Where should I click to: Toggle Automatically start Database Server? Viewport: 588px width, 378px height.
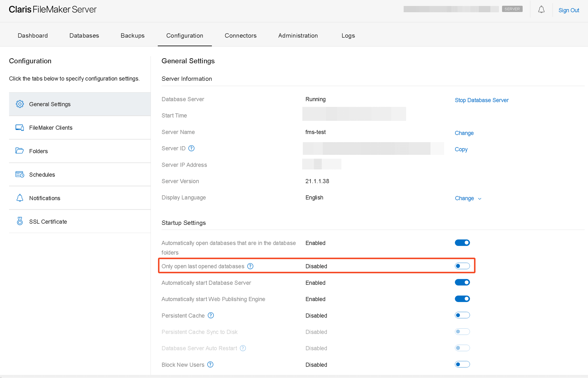[462, 283]
